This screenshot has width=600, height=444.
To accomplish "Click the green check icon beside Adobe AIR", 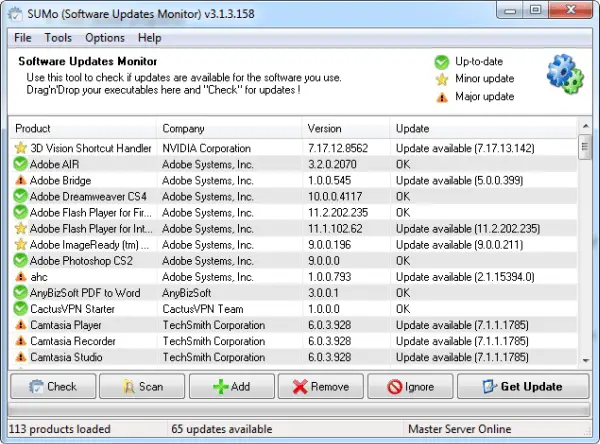I will [x=20, y=164].
